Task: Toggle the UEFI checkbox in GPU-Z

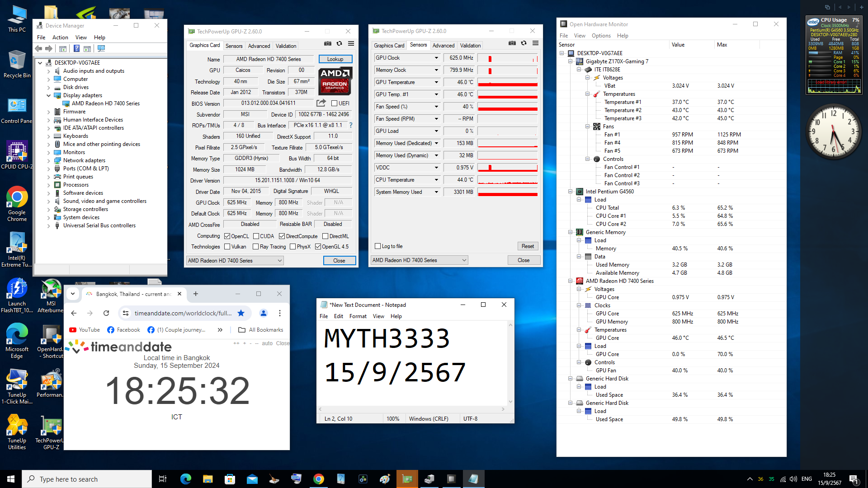Action: coord(335,103)
